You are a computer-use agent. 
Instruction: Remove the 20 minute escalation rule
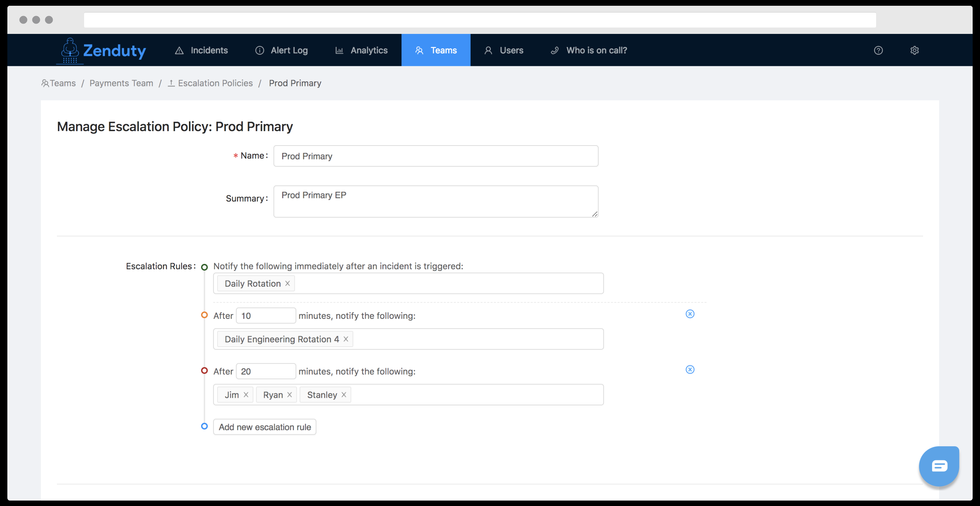pyautogui.click(x=690, y=369)
